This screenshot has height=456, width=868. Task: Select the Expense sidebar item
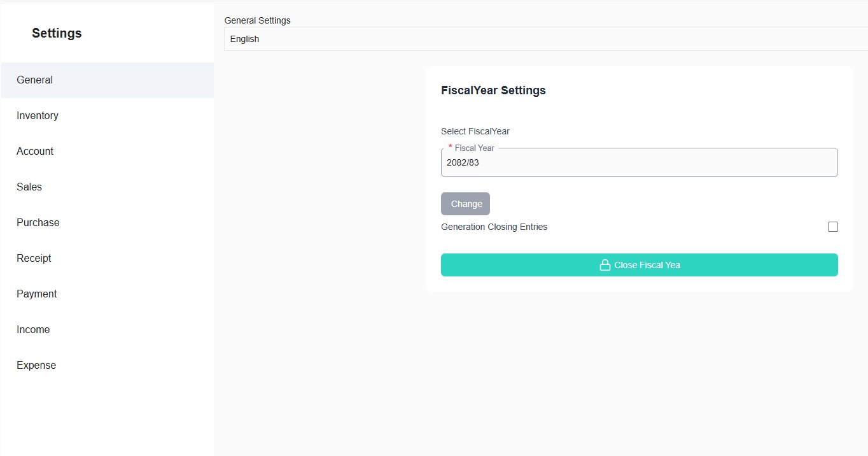click(36, 366)
